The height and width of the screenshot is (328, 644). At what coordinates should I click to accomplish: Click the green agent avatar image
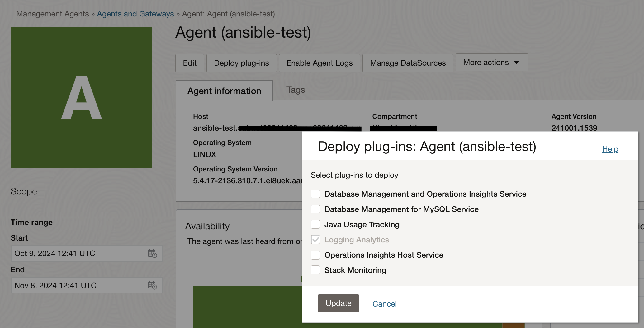[81, 98]
